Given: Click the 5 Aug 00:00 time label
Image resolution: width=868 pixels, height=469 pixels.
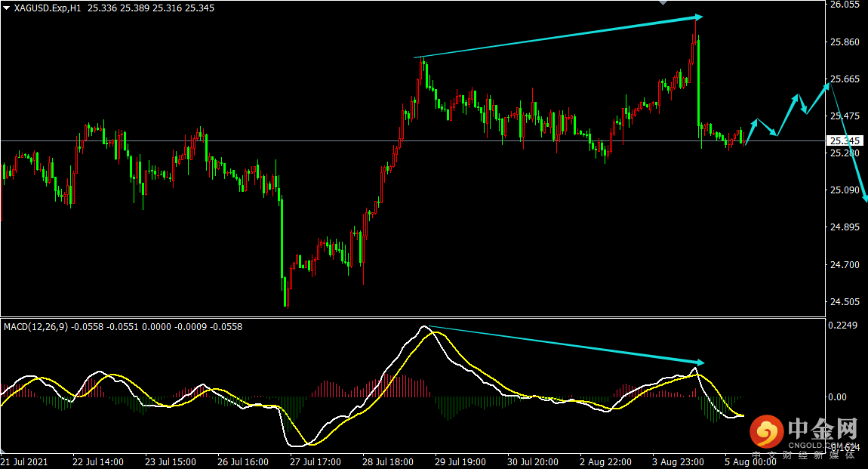Looking at the screenshot, I should pos(751,461).
